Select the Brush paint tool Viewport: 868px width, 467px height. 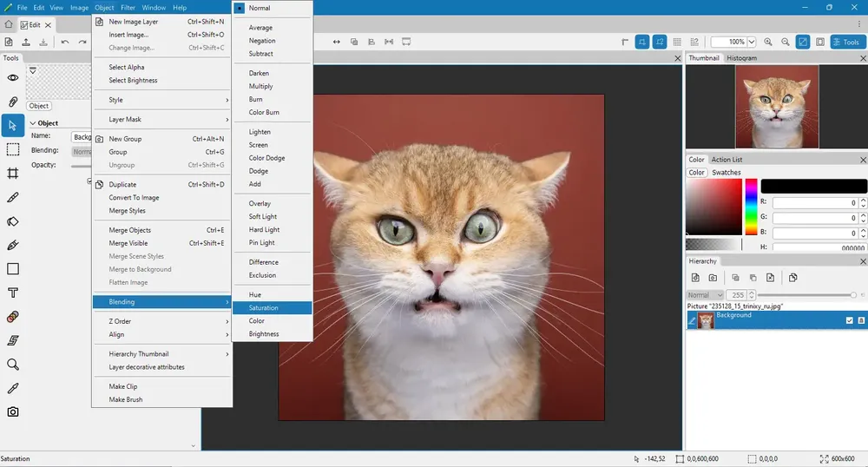tap(13, 198)
